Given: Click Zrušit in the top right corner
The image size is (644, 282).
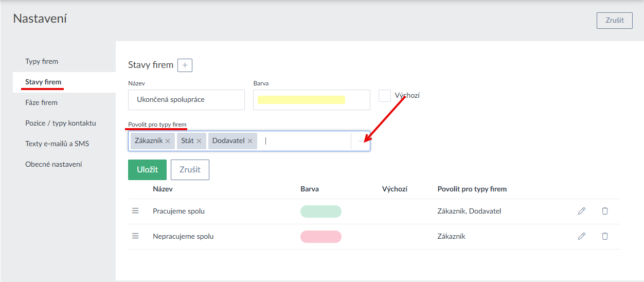Looking at the screenshot, I should pos(614,21).
